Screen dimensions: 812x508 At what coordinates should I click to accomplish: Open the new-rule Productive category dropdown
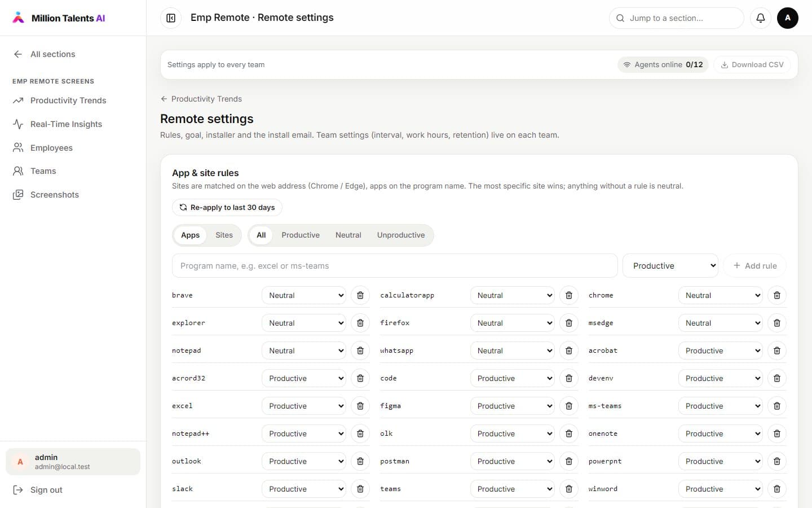point(670,266)
